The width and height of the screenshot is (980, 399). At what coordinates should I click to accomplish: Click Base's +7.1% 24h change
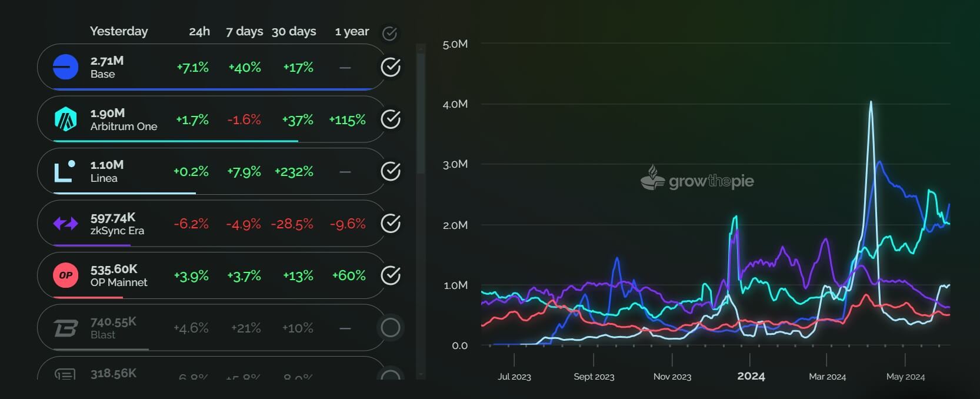point(193,68)
